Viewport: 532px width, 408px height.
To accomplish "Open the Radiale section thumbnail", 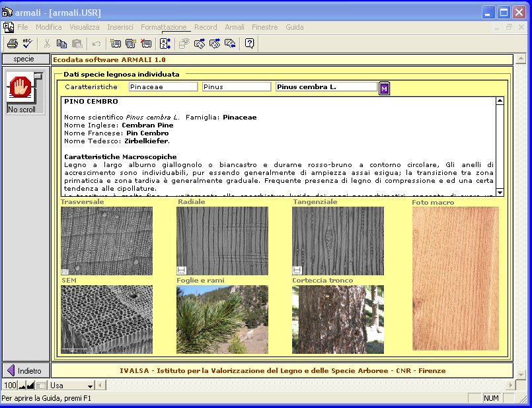I will 222,241.
